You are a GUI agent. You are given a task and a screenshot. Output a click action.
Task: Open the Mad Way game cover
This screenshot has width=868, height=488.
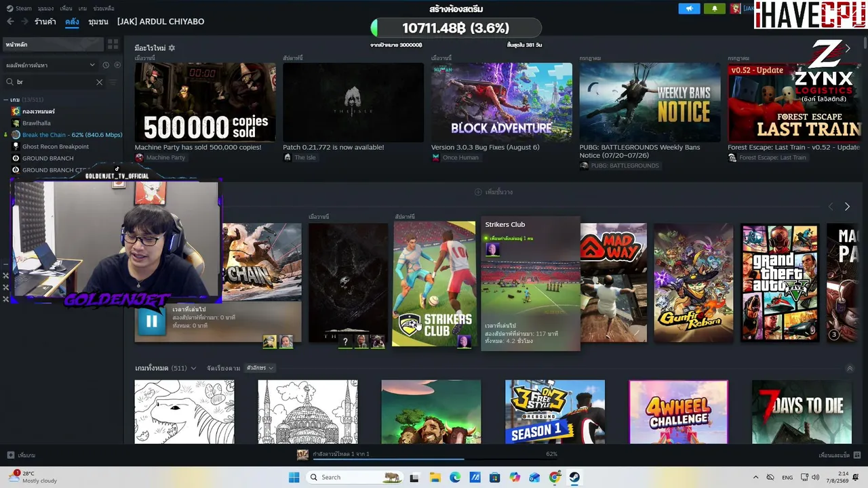coord(614,283)
